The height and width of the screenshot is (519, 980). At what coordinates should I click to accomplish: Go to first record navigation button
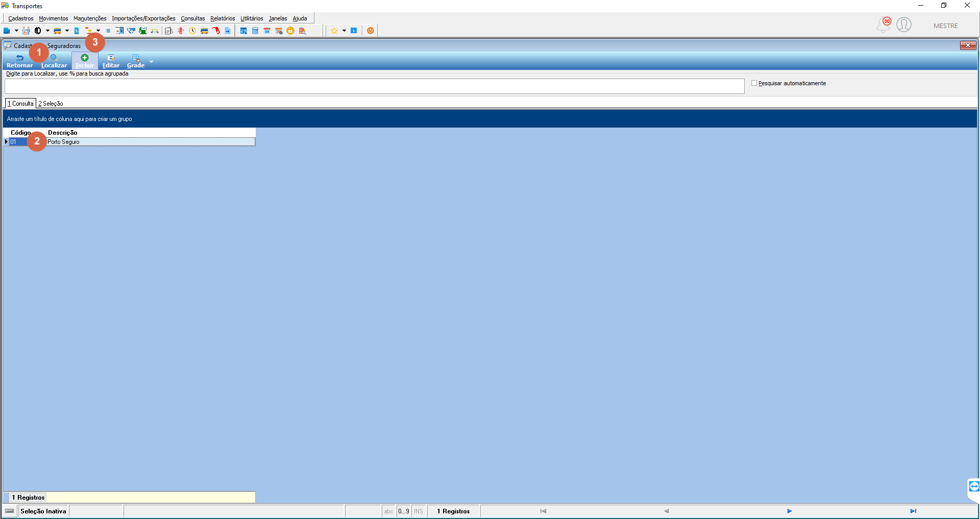pos(543,511)
